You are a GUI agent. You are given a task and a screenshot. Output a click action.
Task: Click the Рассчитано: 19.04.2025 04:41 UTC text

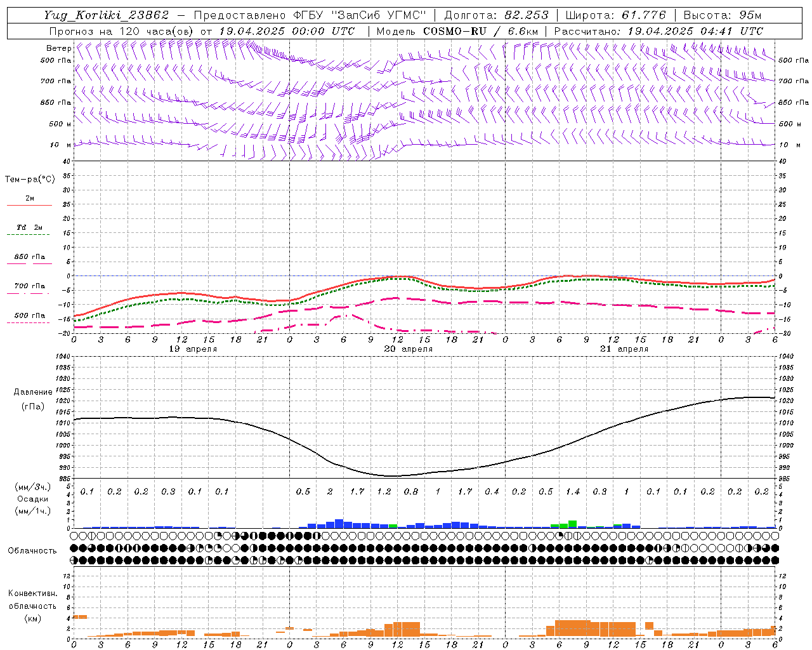click(658, 31)
